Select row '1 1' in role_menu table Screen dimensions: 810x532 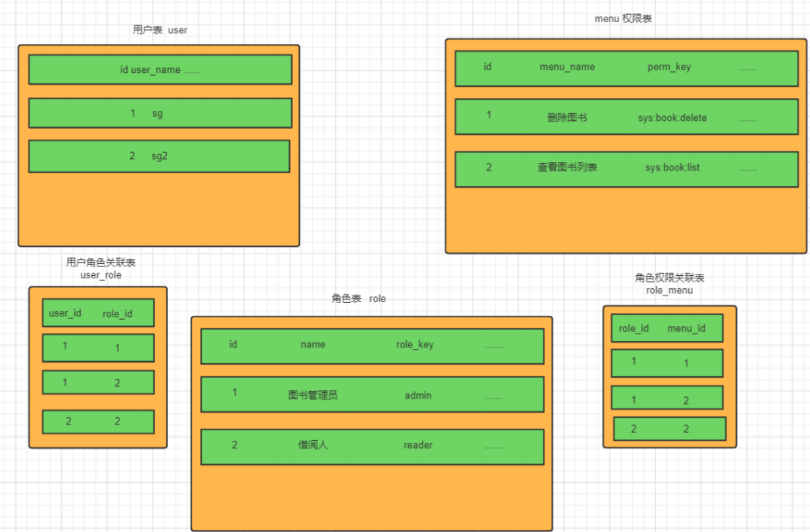(x=667, y=363)
